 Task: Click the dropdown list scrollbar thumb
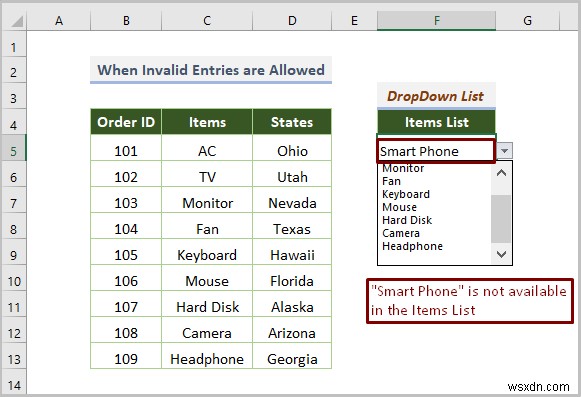pyautogui.click(x=501, y=219)
